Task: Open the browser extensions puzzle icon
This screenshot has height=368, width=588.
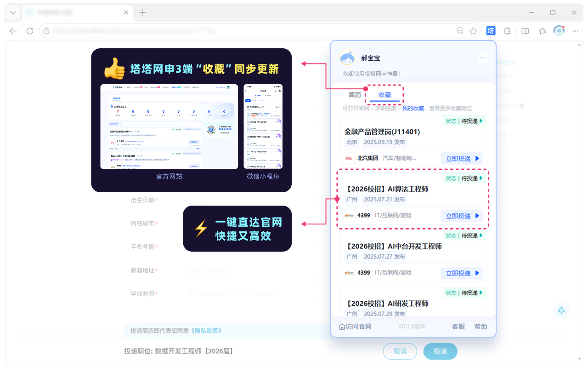Action: [x=507, y=31]
